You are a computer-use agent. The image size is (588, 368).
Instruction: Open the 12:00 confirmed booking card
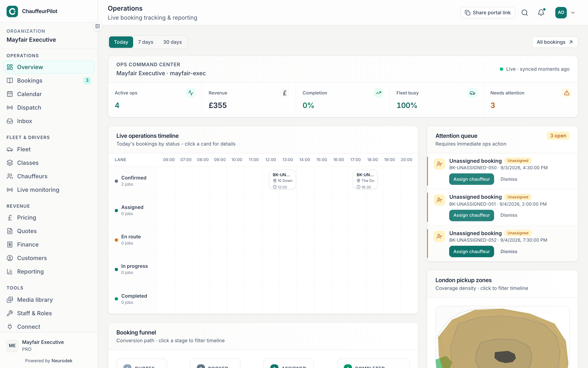tap(282, 180)
